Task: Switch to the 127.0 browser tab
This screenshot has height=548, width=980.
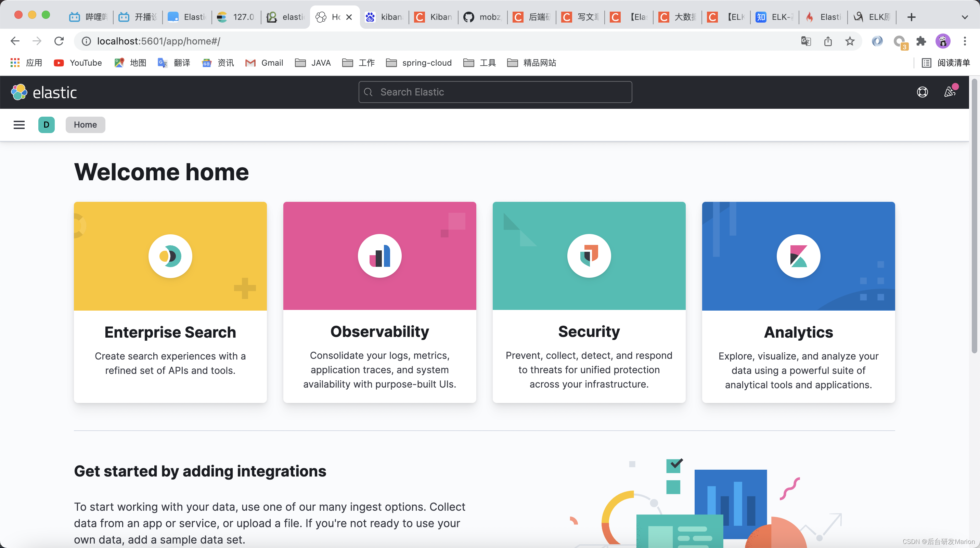Action: pos(236,17)
